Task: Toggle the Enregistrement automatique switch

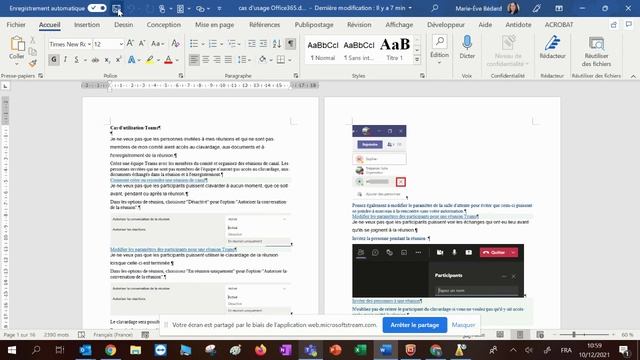Action: (97, 8)
